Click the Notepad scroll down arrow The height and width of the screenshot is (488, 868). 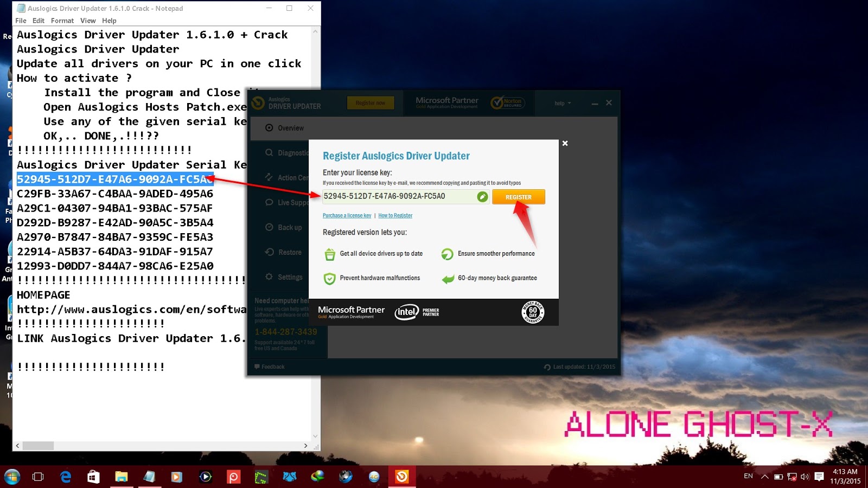point(315,436)
